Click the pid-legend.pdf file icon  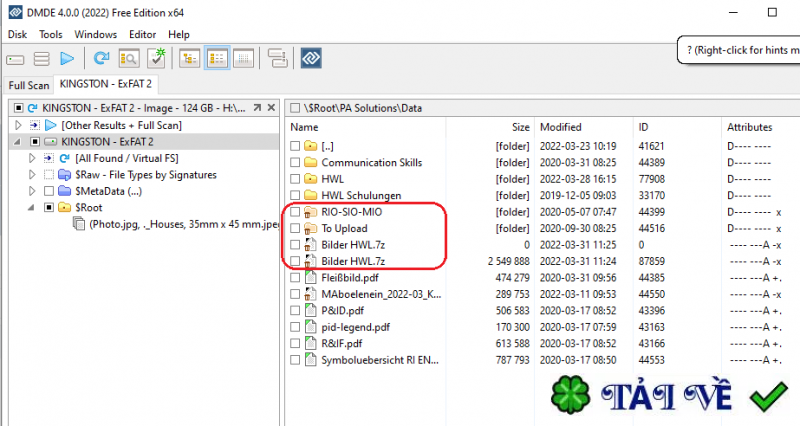coord(310,327)
